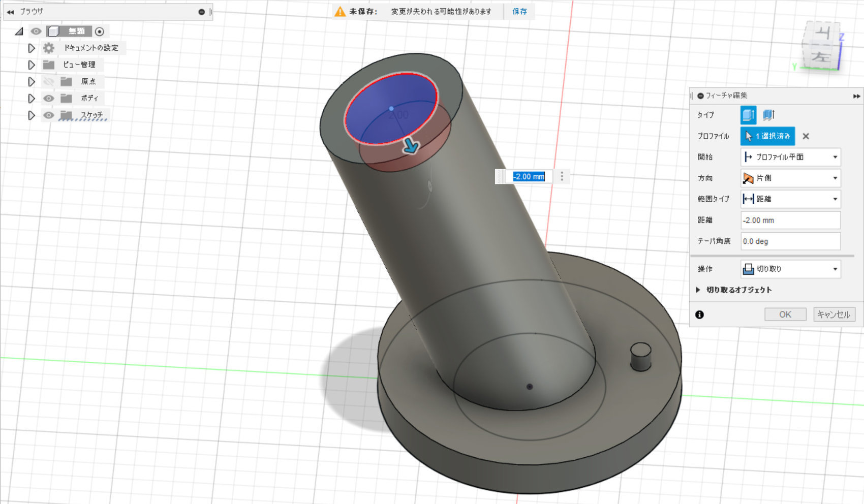
Task: Expand ビュー管理 tree node
Action: (x=32, y=65)
